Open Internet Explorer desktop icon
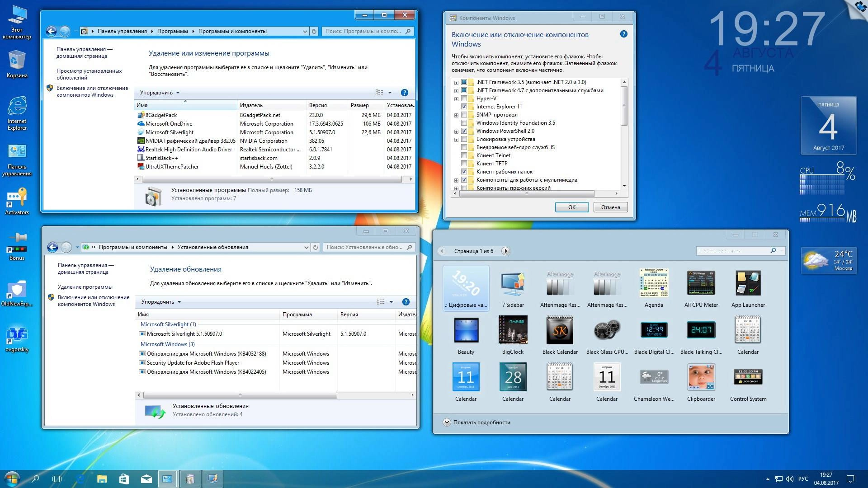This screenshot has width=868, height=488. coord(17,113)
